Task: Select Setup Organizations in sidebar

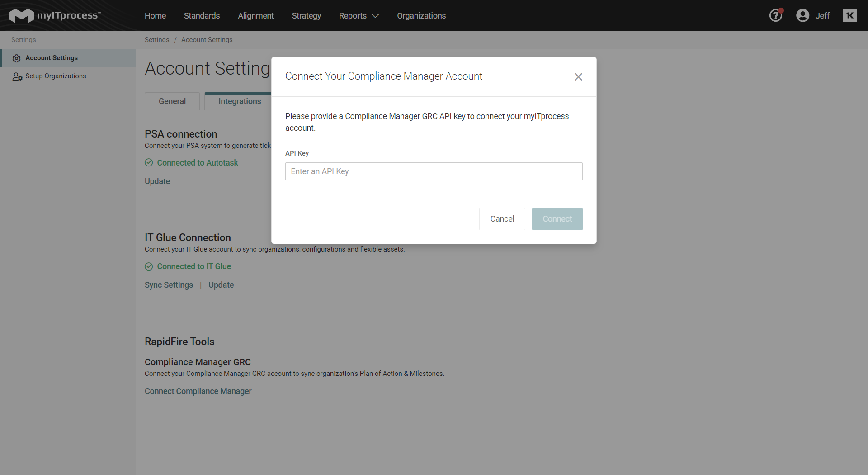Action: click(x=68, y=76)
